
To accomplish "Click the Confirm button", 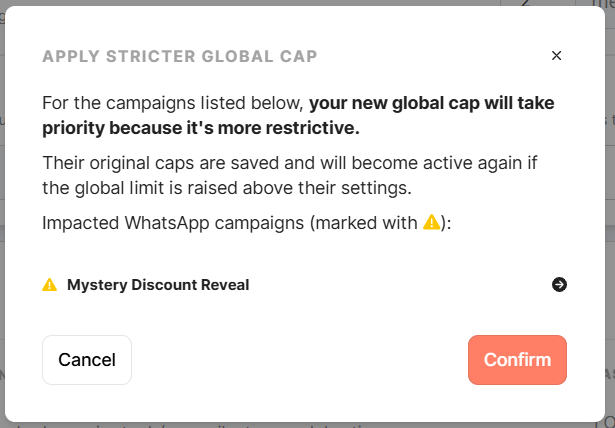I will (517, 360).
